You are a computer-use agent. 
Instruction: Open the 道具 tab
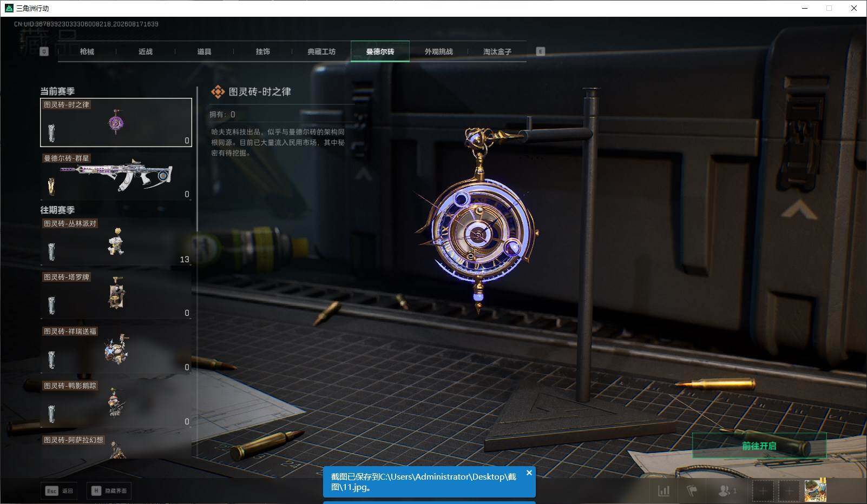[204, 51]
